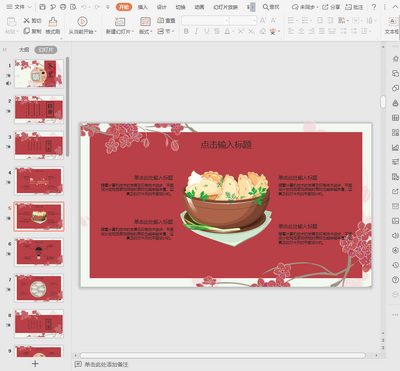This screenshot has width=400, height=371.
Task: Toggle right text alignment
Action: point(312,31)
